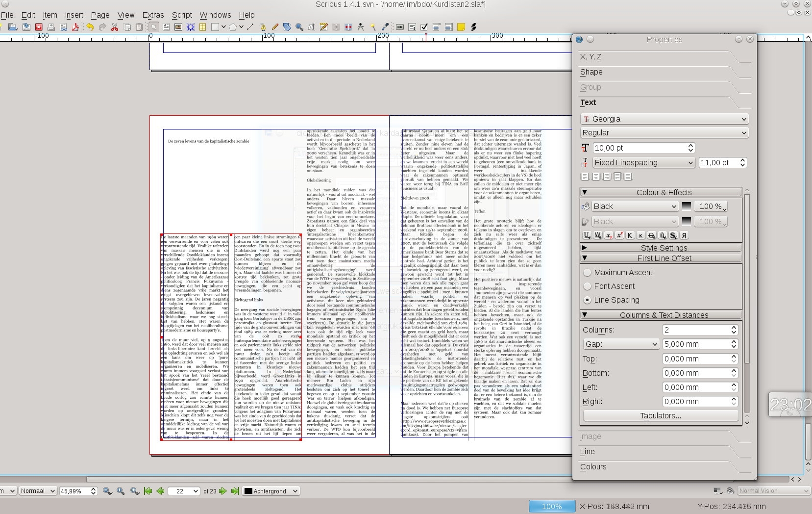Select the Insert Shape square tool

tap(215, 27)
